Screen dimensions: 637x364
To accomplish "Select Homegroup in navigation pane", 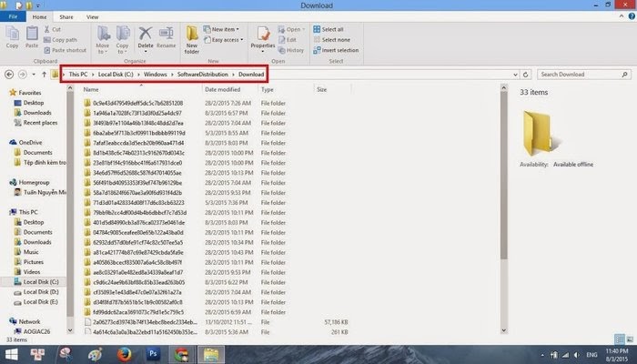I will [29, 182].
